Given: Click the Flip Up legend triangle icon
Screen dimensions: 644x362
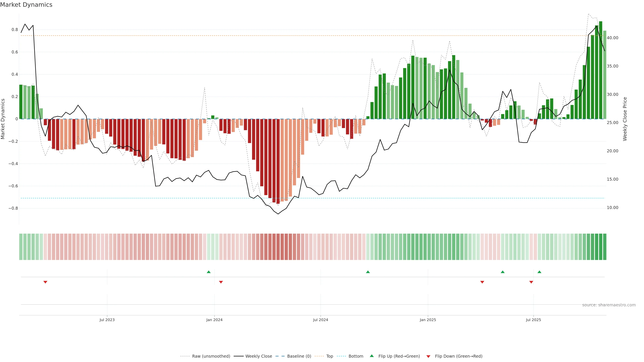Looking at the screenshot, I should click(x=372, y=356).
